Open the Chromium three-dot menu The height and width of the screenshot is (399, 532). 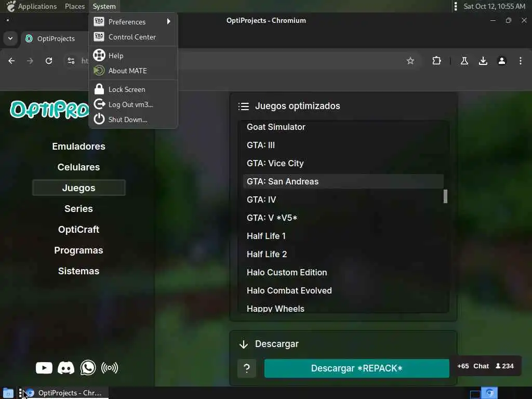(521, 61)
